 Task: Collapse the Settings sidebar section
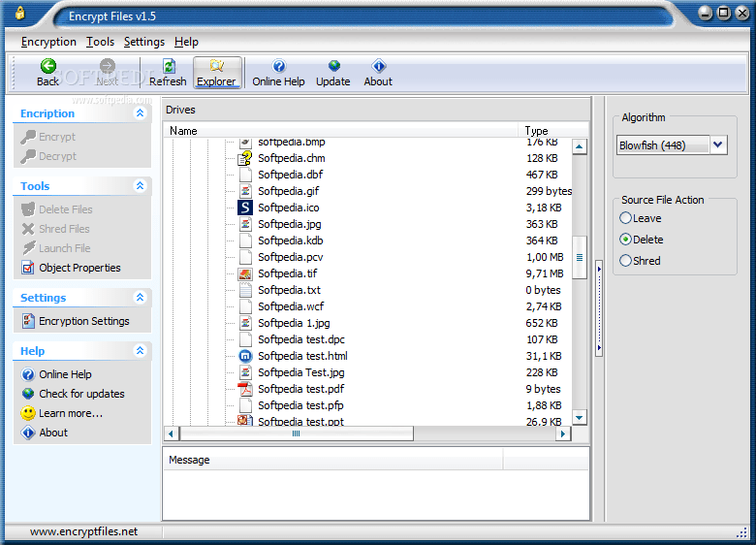point(140,297)
